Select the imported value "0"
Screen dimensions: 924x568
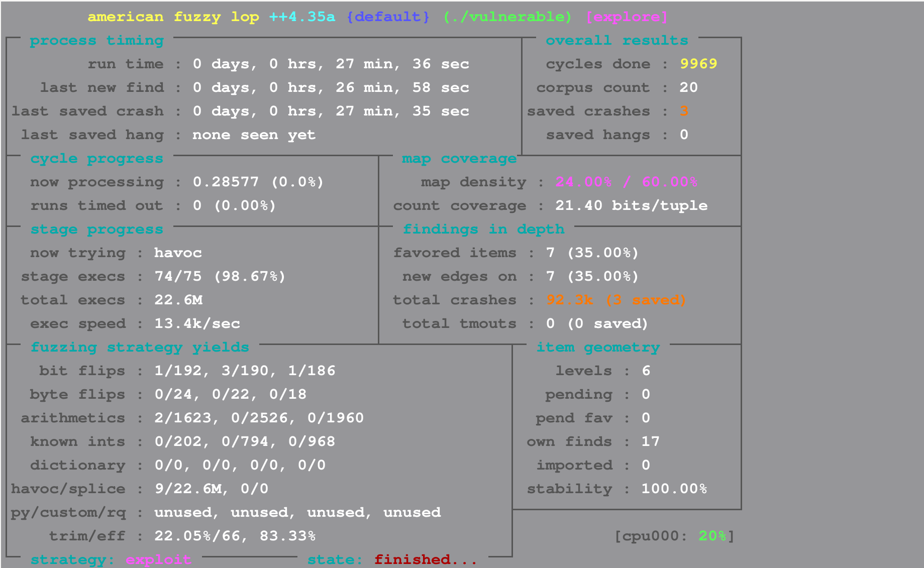(646, 466)
